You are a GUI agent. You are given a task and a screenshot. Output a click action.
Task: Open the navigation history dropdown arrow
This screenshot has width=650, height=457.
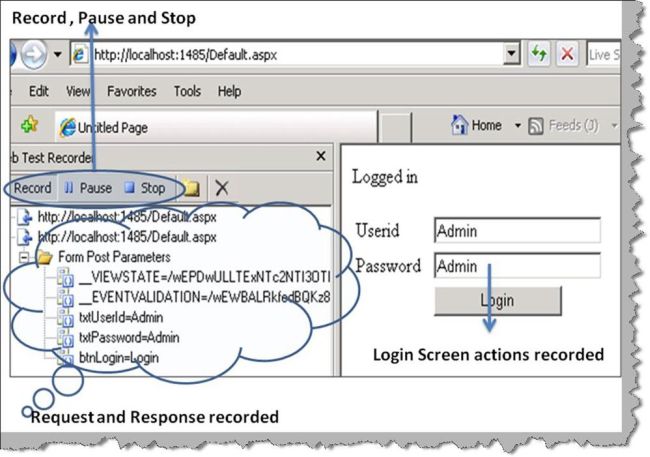pyautogui.click(x=58, y=54)
